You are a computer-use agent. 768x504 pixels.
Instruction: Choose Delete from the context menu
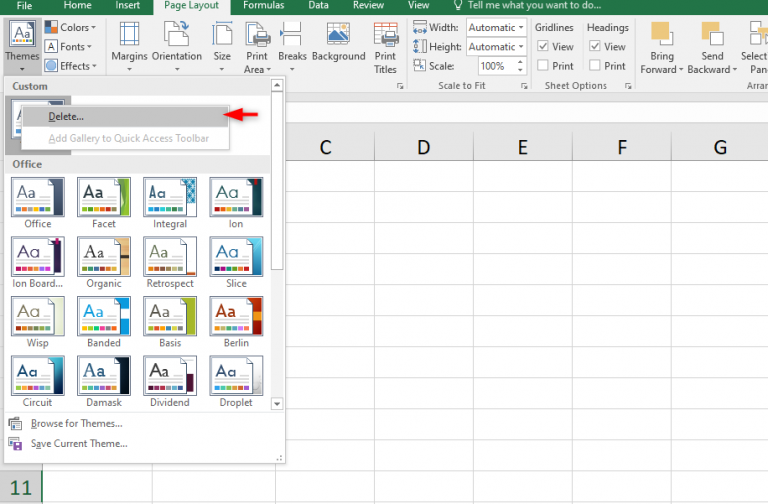[125, 117]
